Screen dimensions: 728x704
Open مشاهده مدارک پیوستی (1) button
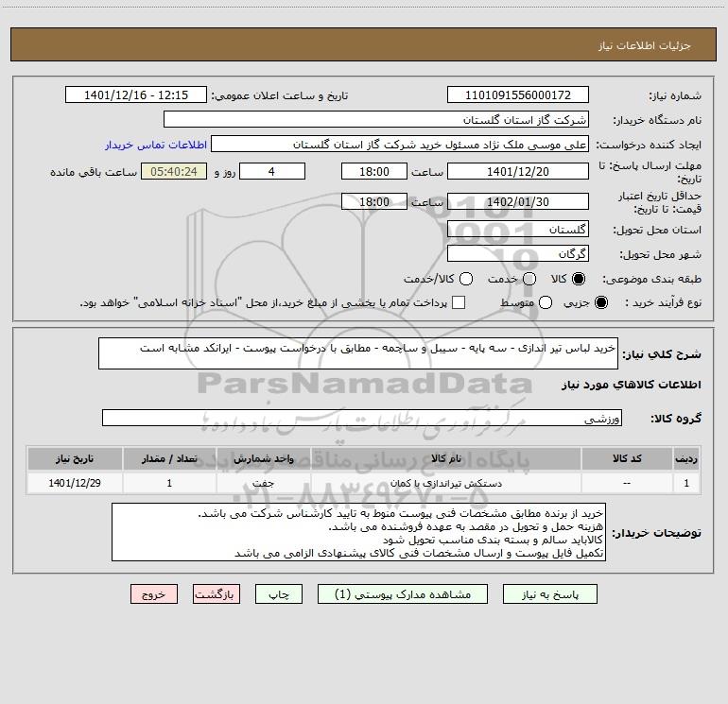point(403,594)
